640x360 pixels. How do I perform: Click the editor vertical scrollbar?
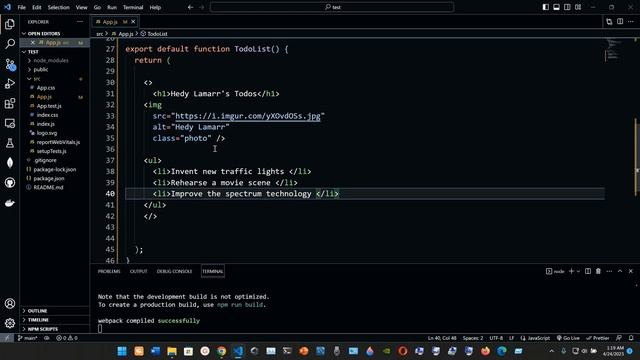[x=636, y=156]
